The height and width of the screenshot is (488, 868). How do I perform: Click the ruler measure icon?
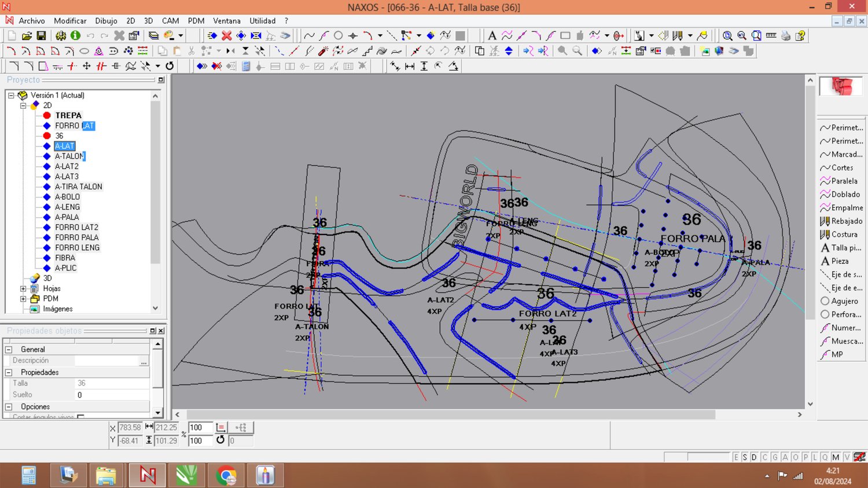[x=771, y=36]
